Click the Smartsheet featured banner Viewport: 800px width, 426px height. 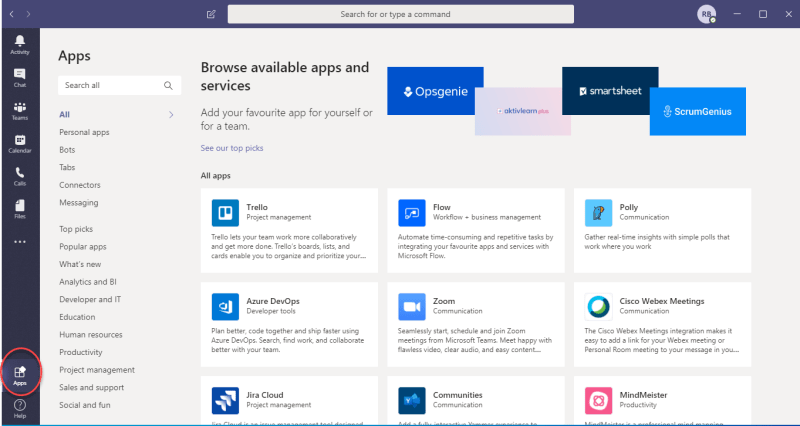click(610, 91)
